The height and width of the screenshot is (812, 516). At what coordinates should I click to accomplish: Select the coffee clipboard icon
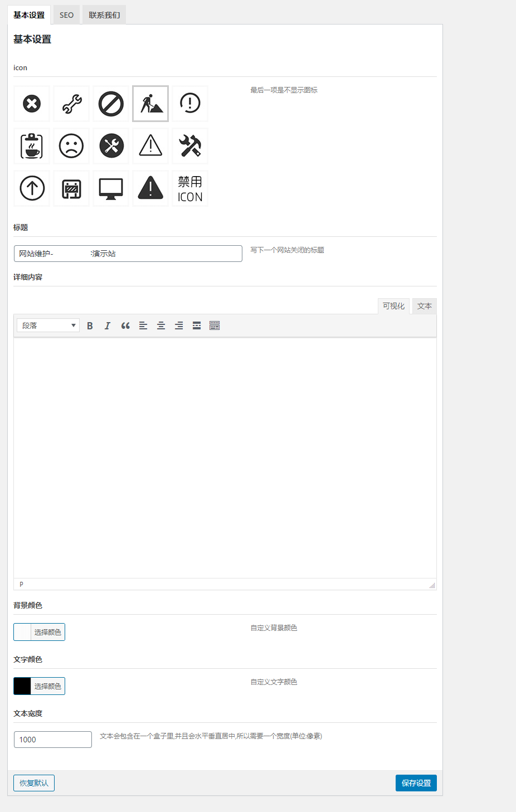pos(32,146)
